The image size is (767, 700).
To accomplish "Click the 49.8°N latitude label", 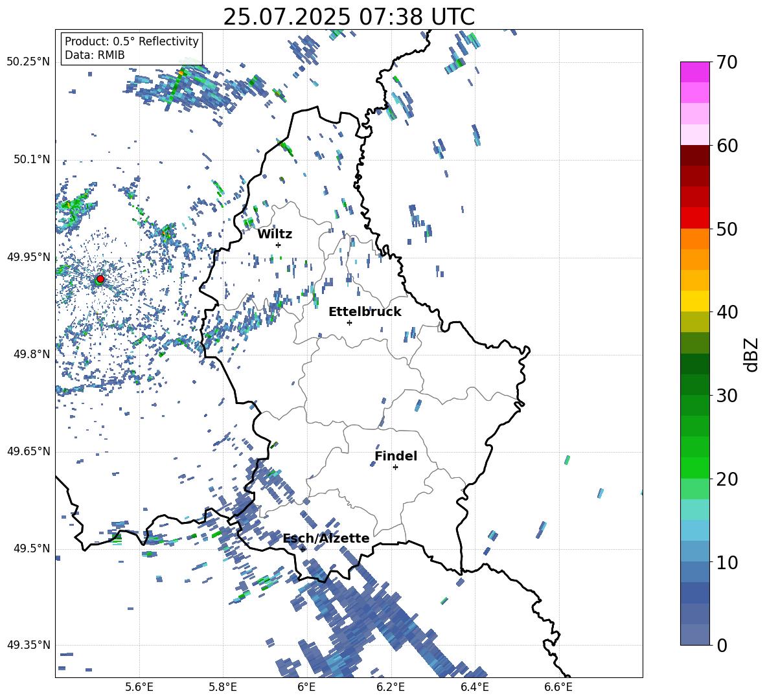I will [32, 354].
